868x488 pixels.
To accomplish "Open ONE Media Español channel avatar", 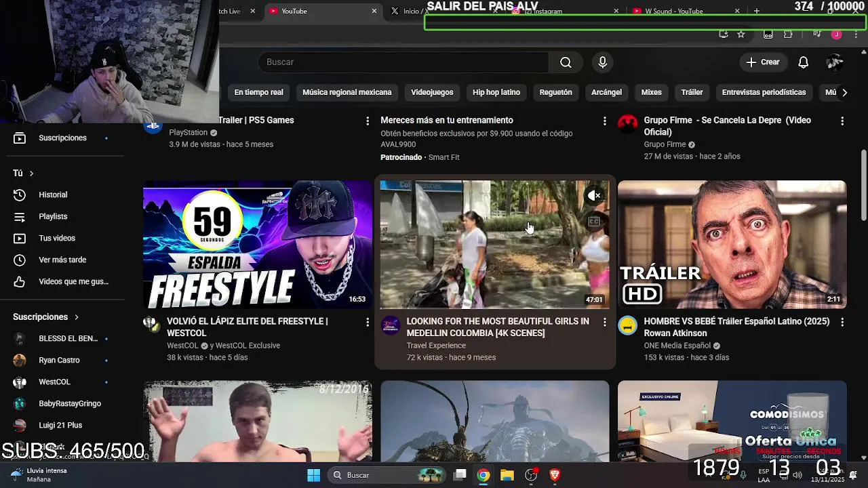I will [x=628, y=325].
